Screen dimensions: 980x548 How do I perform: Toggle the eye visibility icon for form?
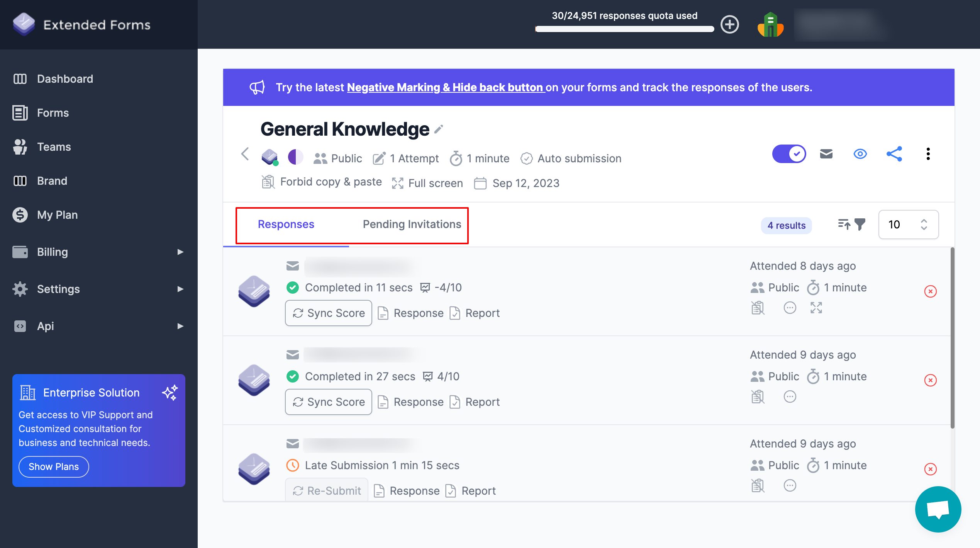click(x=860, y=154)
